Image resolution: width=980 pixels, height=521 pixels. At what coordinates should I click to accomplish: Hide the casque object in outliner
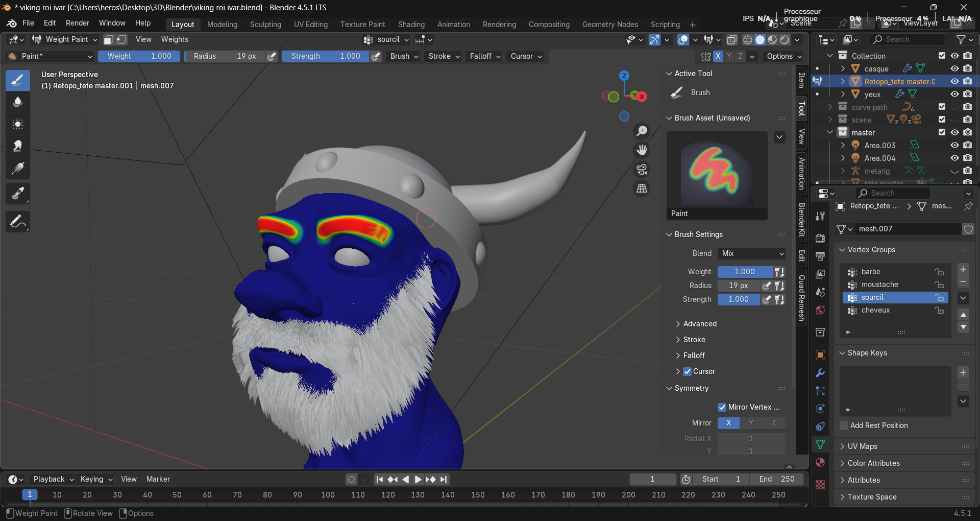tap(954, 68)
